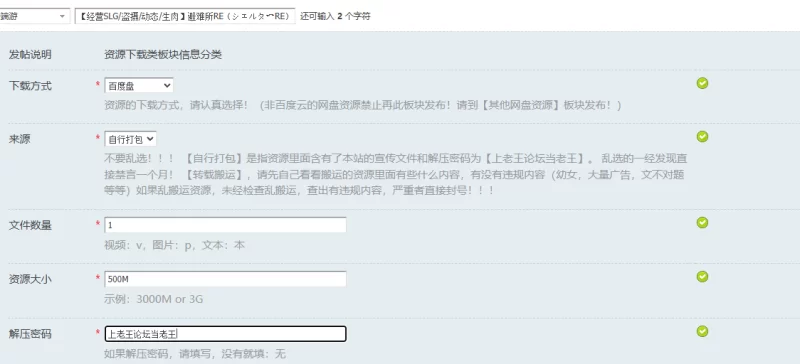Click the 解压密码 field label
This screenshot has width=800, height=364.
[30, 334]
